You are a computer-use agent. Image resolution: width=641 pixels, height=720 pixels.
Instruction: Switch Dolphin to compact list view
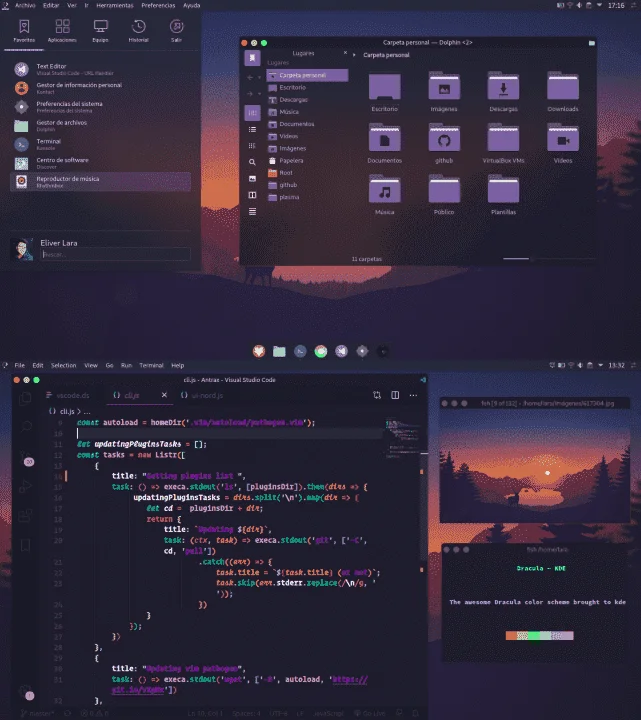tap(253, 129)
